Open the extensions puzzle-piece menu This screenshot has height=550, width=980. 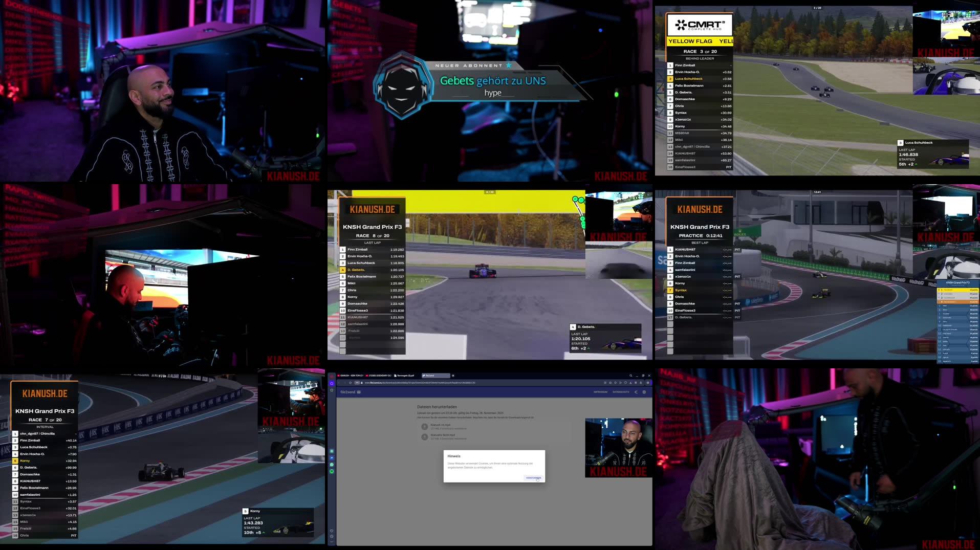641,383
